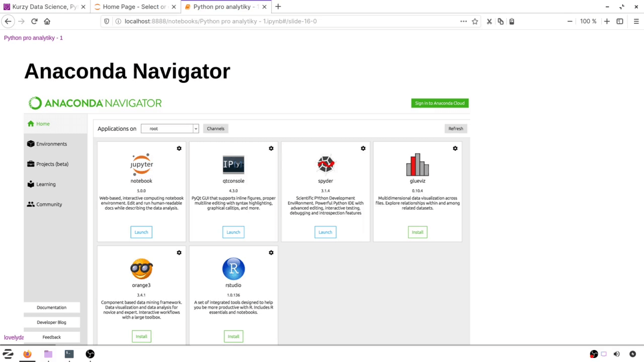
Task: Open the gear settings on rstudio card
Action: [271, 252]
